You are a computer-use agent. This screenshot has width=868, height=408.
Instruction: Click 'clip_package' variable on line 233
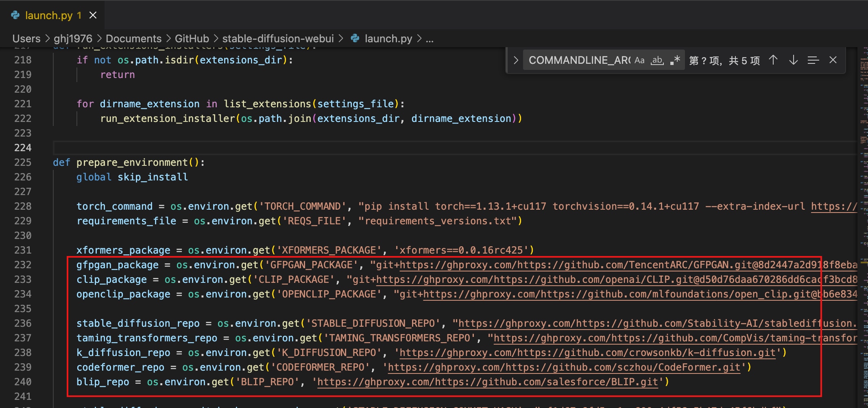[111, 280]
